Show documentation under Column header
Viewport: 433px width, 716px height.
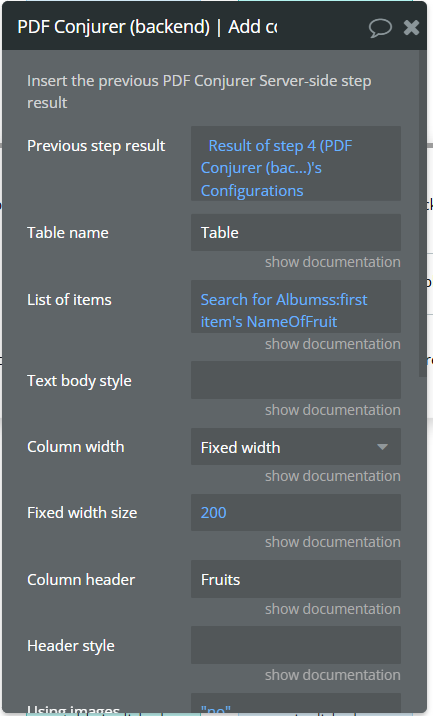333,609
